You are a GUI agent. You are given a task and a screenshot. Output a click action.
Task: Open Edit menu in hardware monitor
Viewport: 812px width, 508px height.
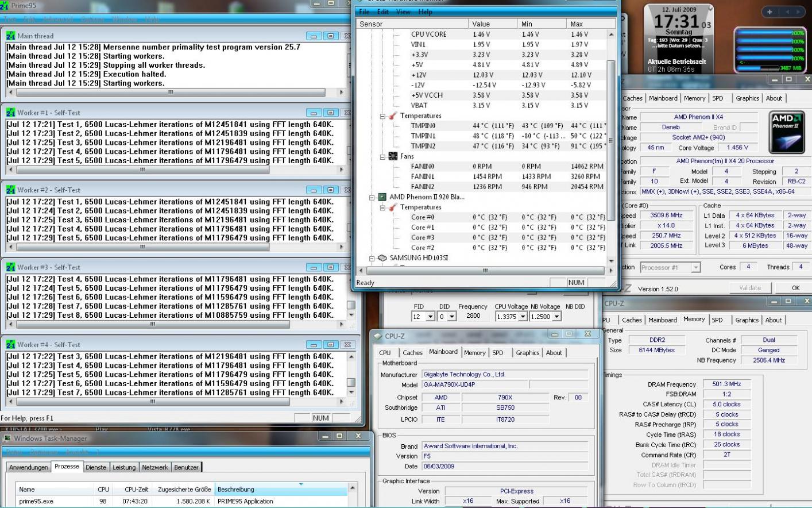(383, 11)
